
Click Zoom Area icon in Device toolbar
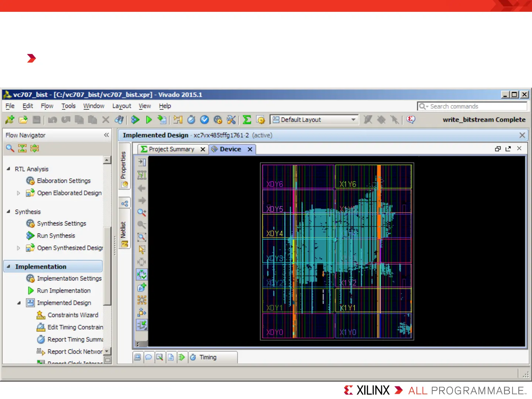(142, 237)
